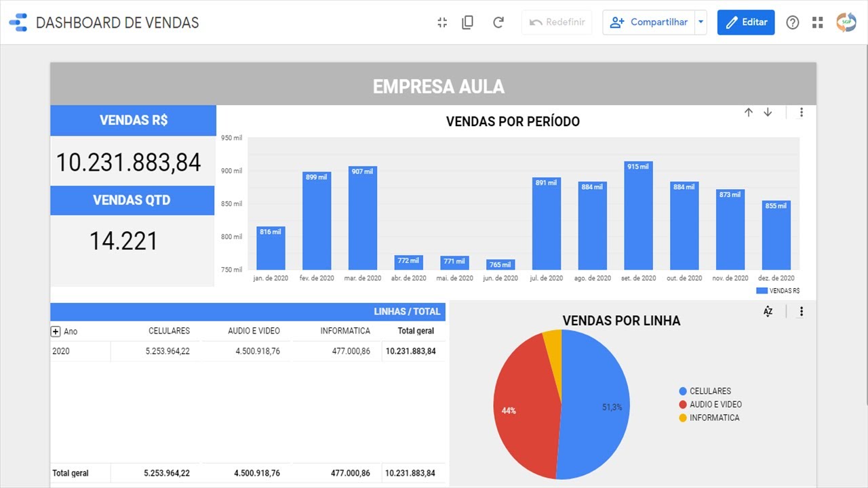Viewport: 868px width, 488px height.
Task: Click INFORMATICA legend color dot
Action: pos(683,418)
